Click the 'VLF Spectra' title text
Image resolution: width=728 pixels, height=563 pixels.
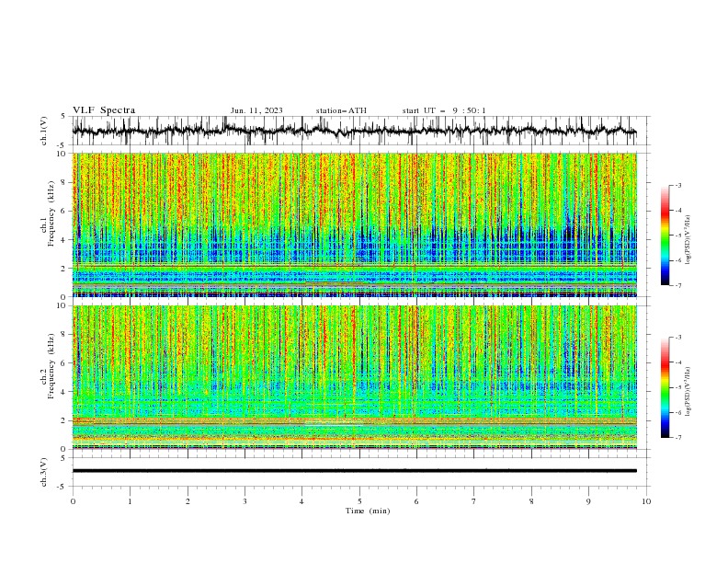coord(104,110)
